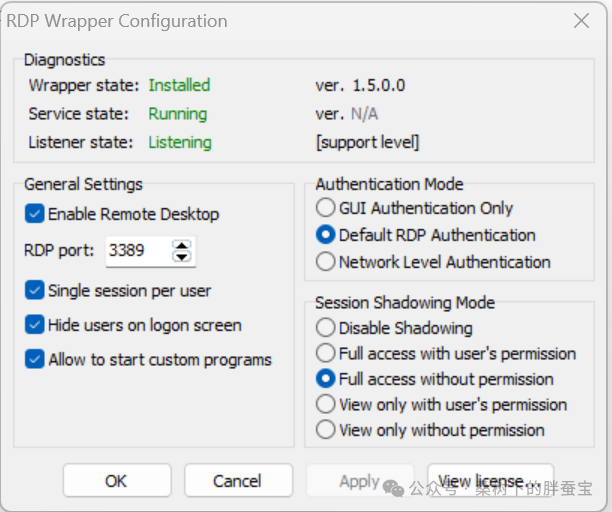The image size is (612, 512).
Task: Click the Apply button
Action: coord(359,481)
